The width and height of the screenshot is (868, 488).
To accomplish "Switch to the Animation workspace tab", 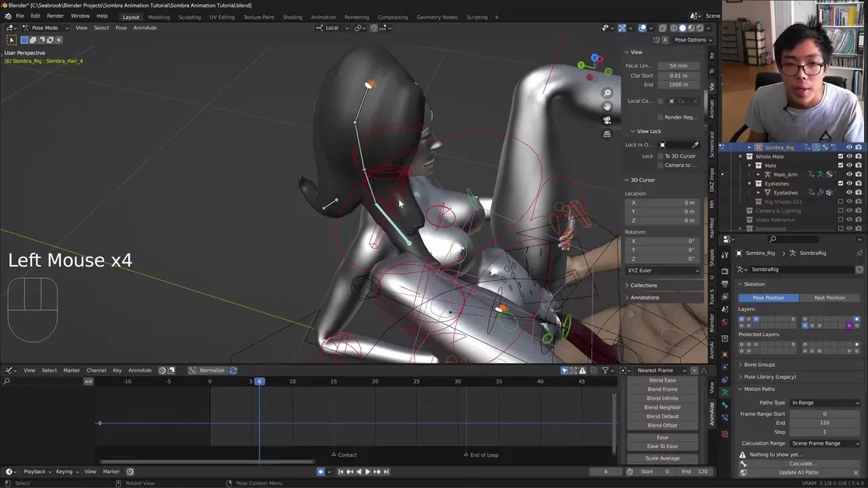I will (323, 17).
